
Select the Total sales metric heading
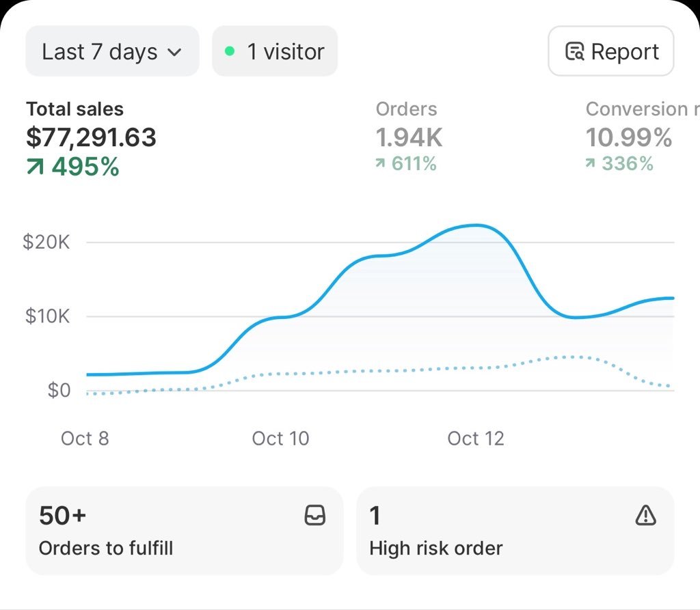point(75,109)
